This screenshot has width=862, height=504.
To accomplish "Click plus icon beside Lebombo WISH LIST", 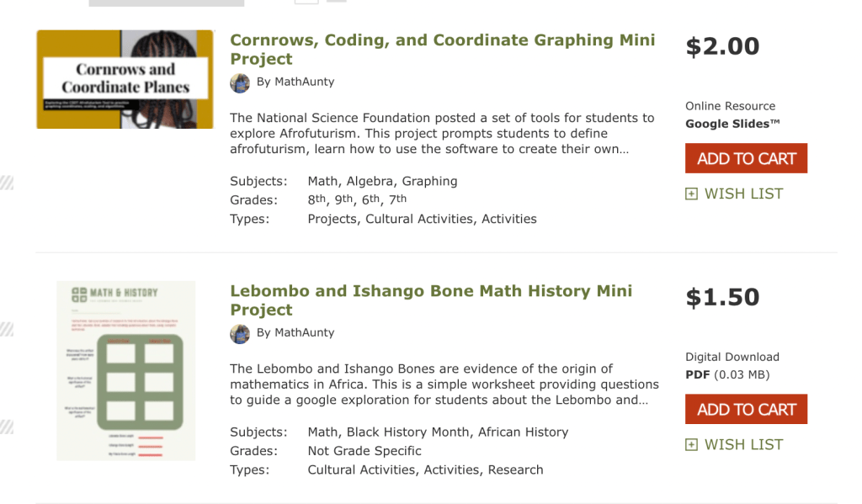I will 692,445.
